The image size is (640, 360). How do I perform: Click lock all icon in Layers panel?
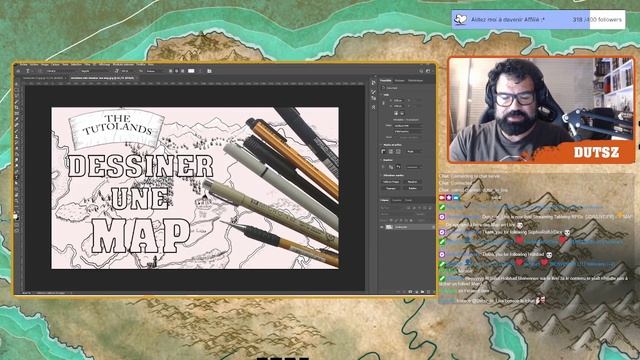(411, 220)
